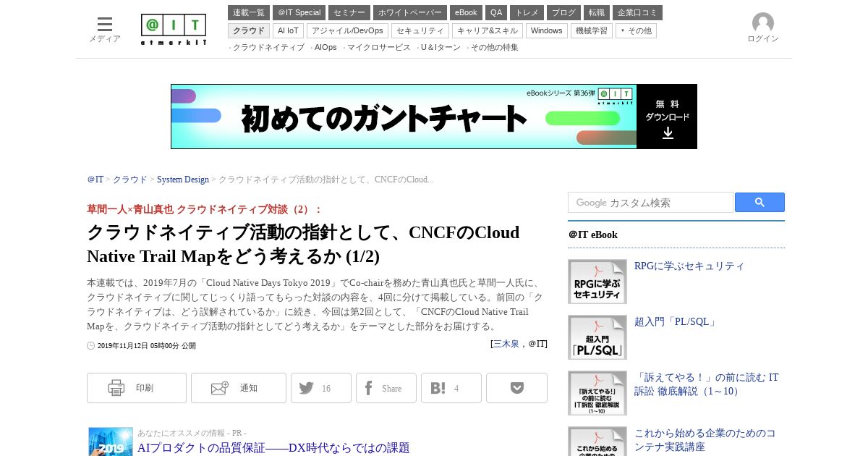
Task: Open the マイクロサービス feature link
Action: 378,48
